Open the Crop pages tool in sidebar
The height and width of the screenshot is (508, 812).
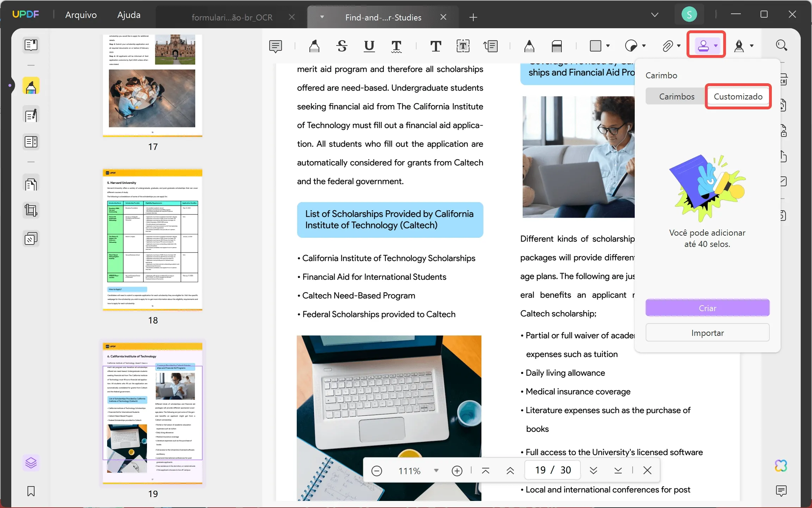pyautogui.click(x=31, y=210)
